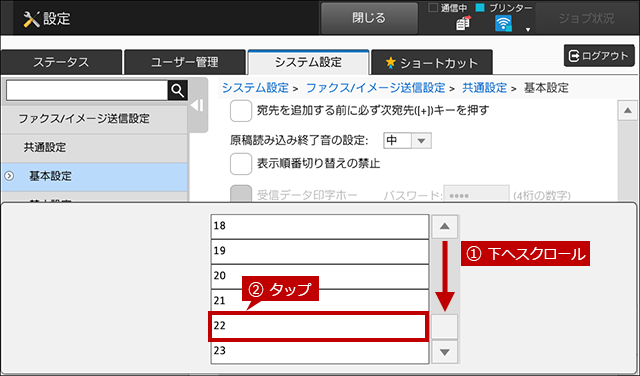Screen dimensions: 640x376
Task: Open the 原稿読み込み終了音の設定 dropdown
Action: point(407,141)
